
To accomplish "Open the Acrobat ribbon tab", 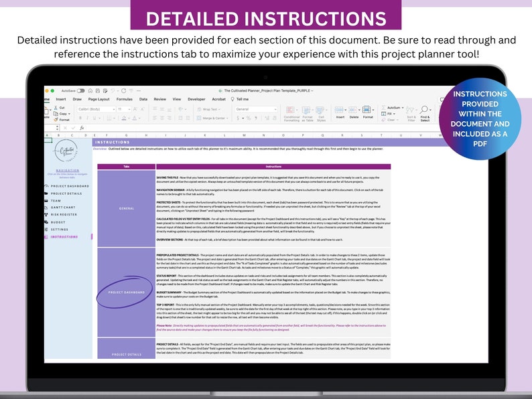I will (219, 99).
